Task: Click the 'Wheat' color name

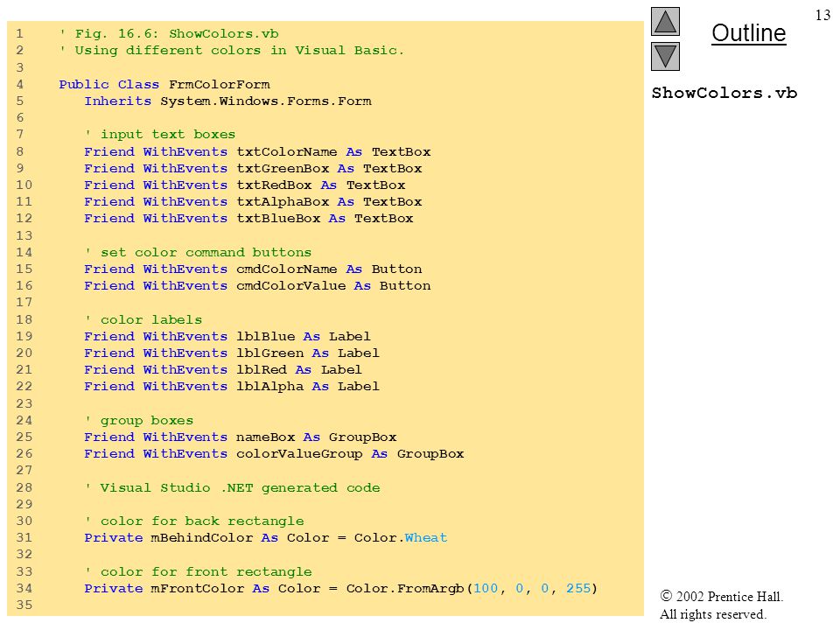Action: (426, 538)
